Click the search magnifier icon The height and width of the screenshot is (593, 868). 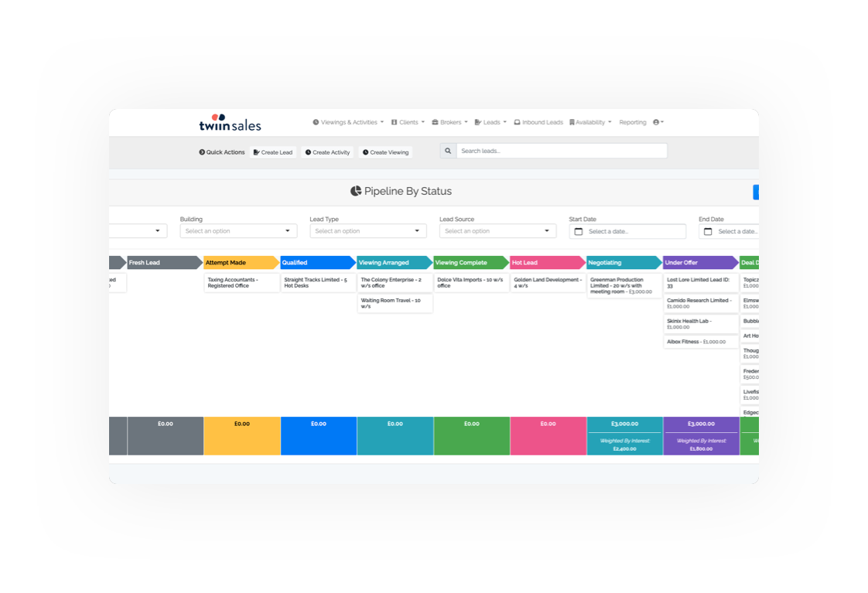click(x=448, y=151)
